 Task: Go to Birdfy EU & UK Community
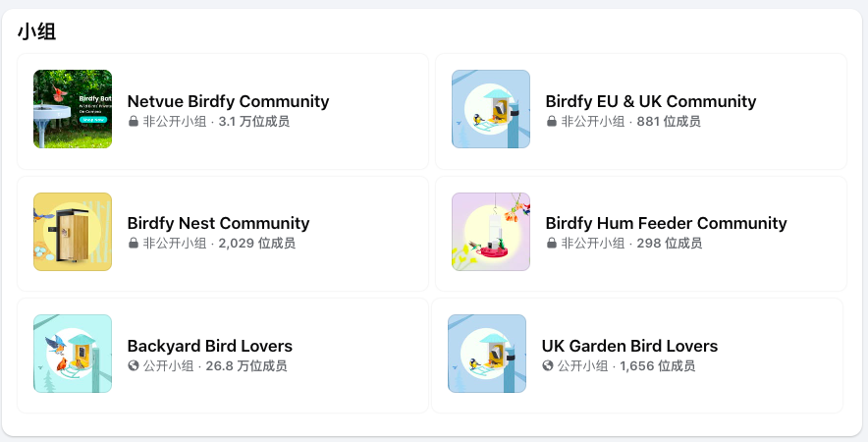click(x=650, y=101)
